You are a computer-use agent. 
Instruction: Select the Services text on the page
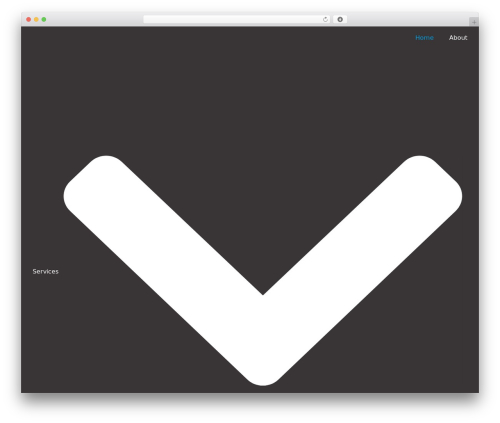click(x=45, y=271)
